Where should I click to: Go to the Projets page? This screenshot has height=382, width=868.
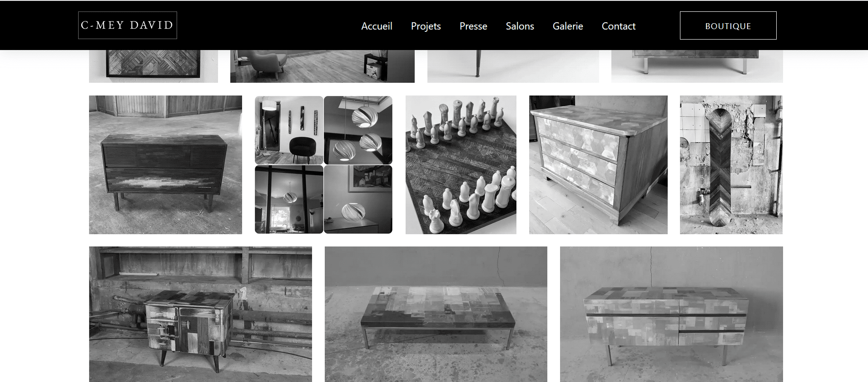426,26
